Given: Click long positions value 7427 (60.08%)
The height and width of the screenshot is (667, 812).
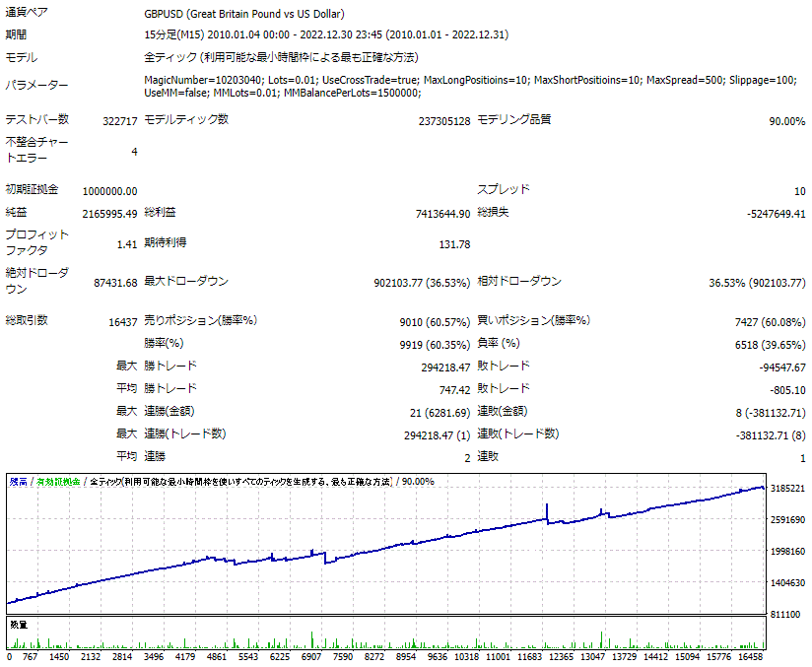Looking at the screenshot, I should (x=770, y=322).
